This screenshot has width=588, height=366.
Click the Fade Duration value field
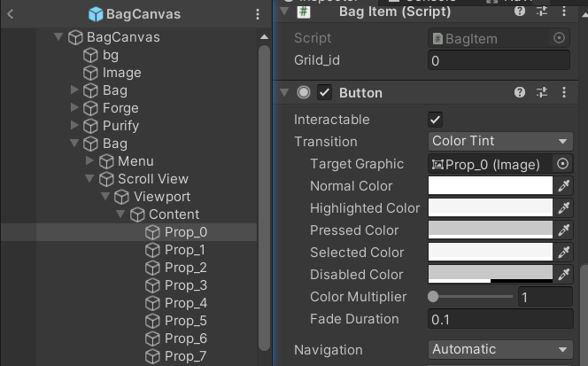click(x=500, y=319)
